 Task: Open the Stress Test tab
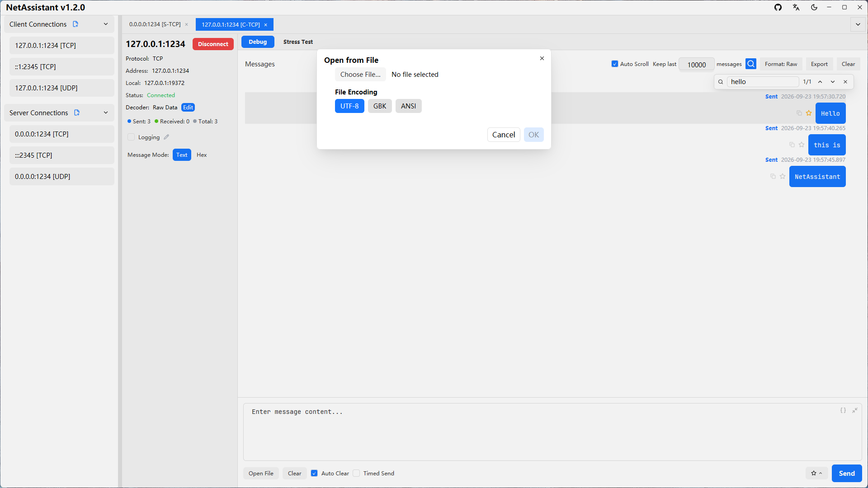(298, 42)
